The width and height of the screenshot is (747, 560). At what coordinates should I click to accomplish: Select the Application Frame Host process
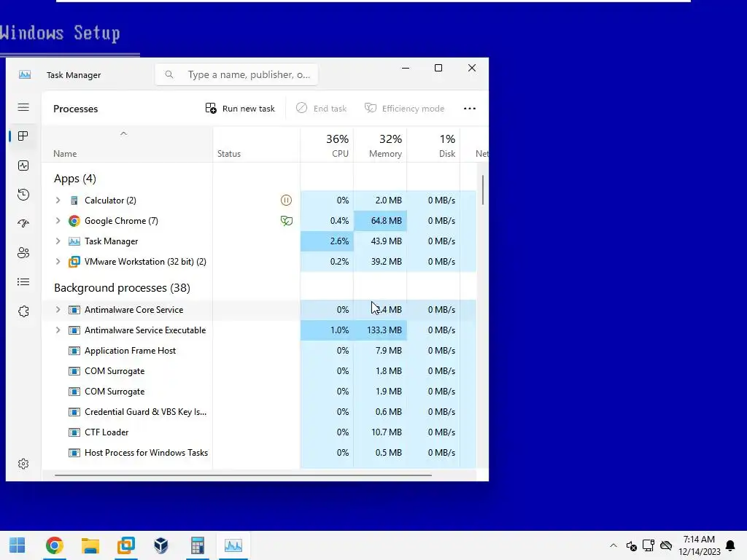tap(259, 351)
